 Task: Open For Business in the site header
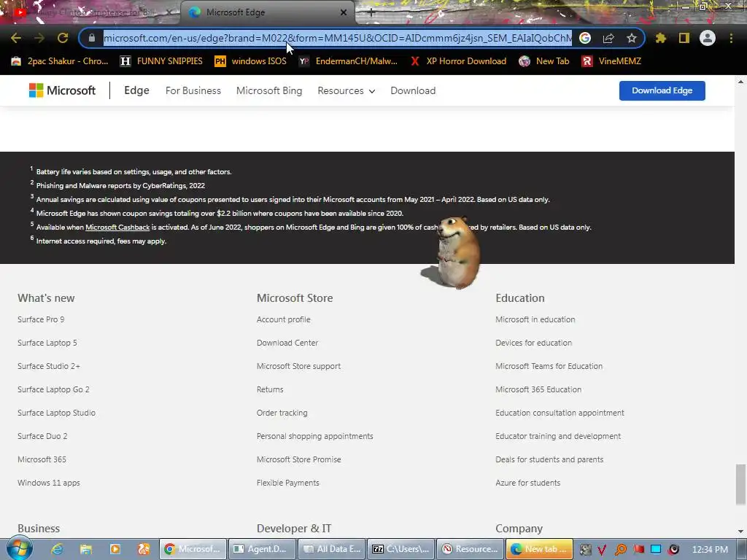(193, 90)
